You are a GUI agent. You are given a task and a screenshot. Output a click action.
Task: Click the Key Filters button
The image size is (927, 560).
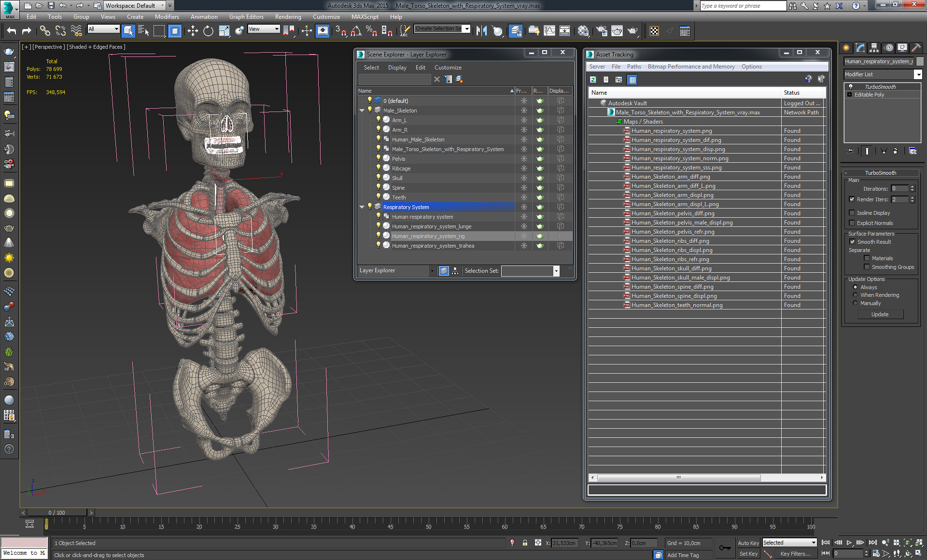tap(796, 554)
